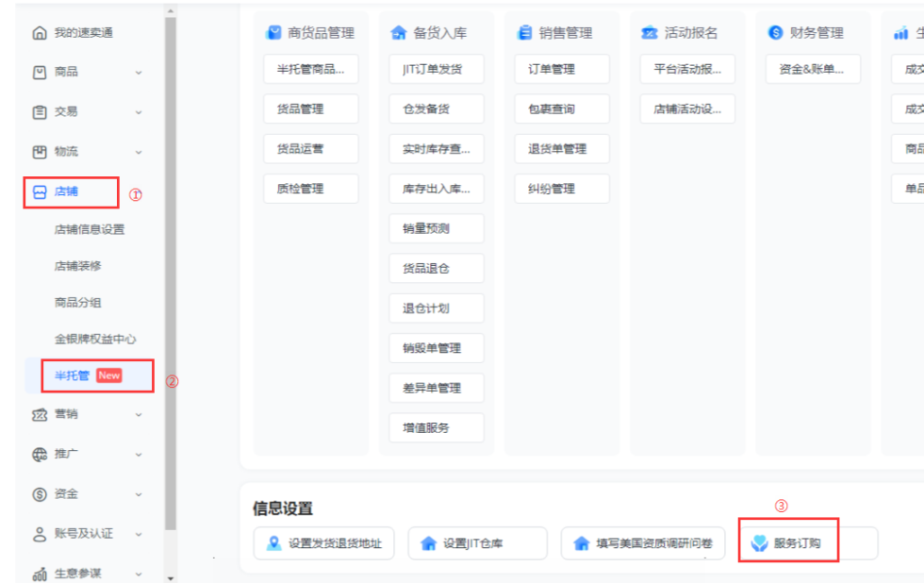
Task: Click the 生意参谋 chart icon in sidebar
Action: coord(40,575)
